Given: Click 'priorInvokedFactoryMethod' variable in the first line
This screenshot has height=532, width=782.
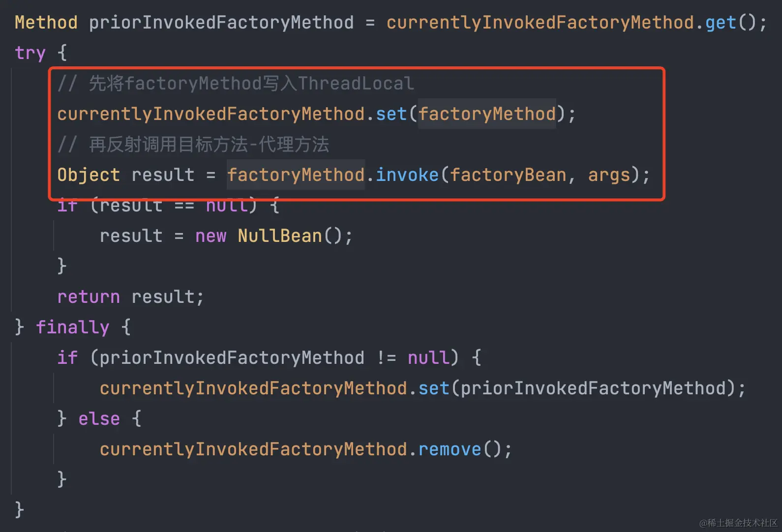Looking at the screenshot, I should [221, 23].
